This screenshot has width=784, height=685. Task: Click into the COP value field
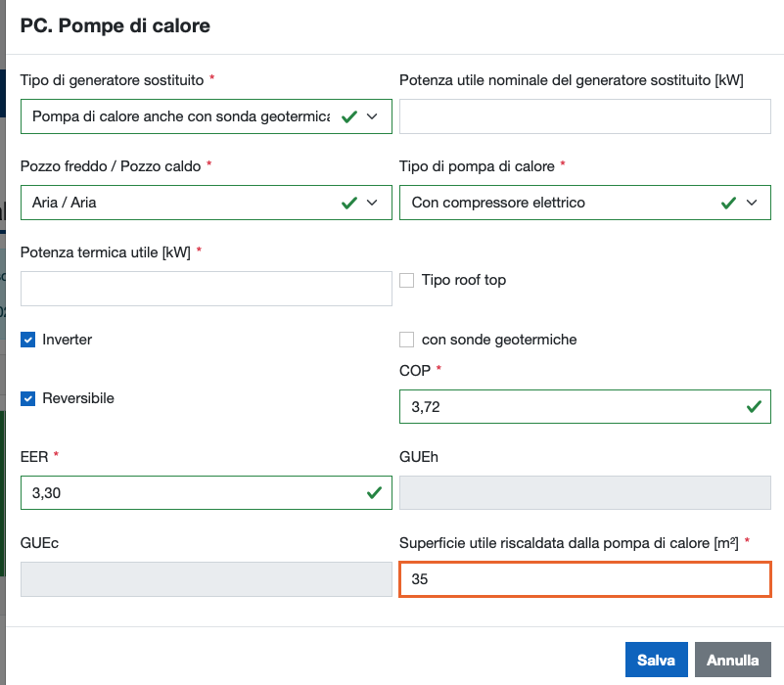(568, 406)
